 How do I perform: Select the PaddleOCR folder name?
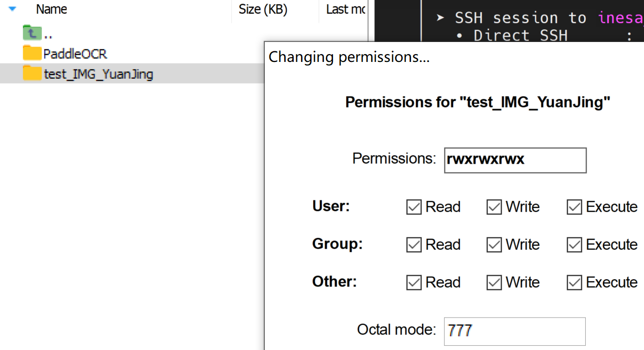pos(75,54)
